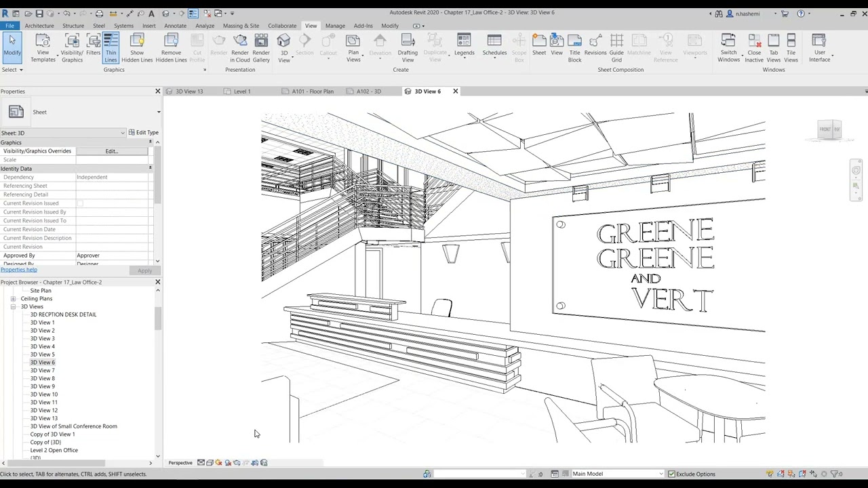Screen dimensions: 868x488
Task: Click Remove Hidden Lines
Action: click(x=171, y=48)
